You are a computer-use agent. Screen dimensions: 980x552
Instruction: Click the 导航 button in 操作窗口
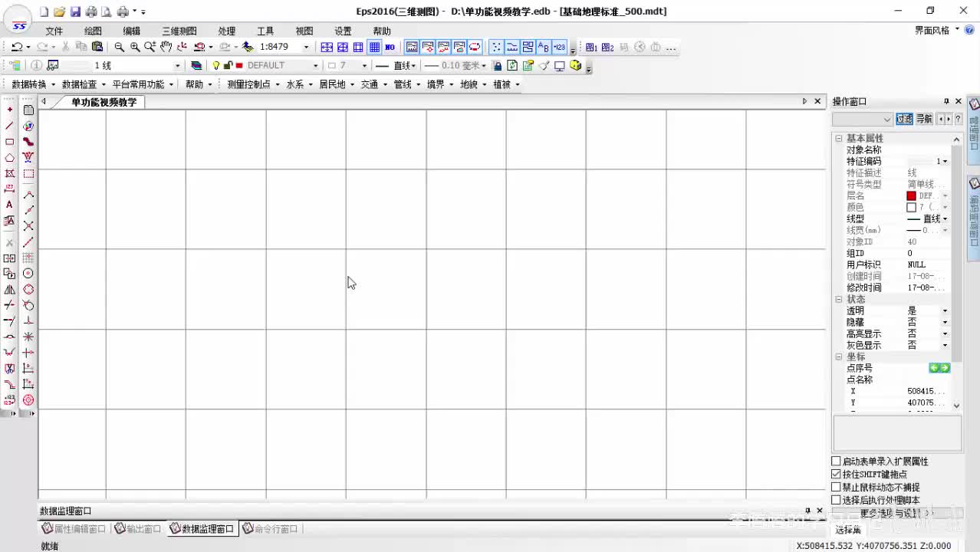[x=924, y=119]
